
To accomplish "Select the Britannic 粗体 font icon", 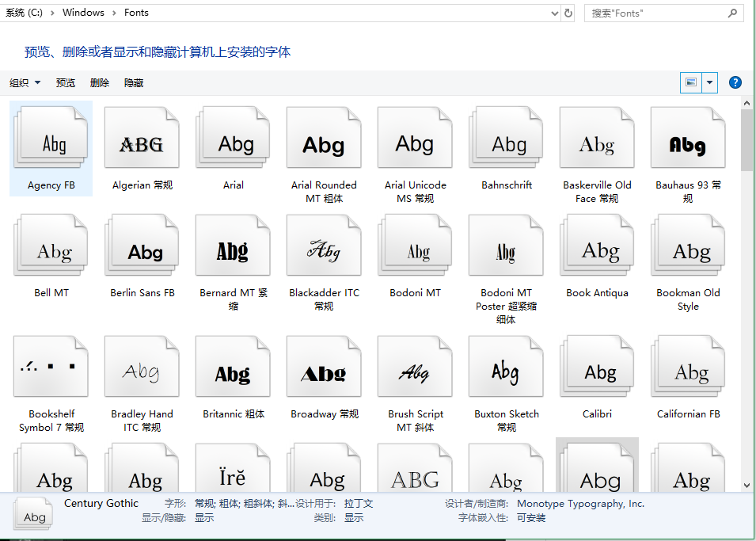I will point(233,366).
